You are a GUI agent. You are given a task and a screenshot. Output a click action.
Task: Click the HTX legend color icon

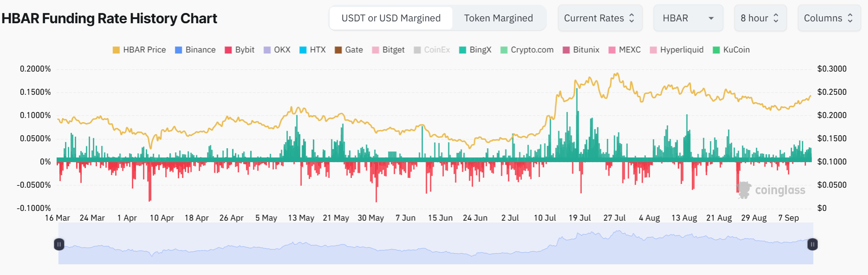tap(303, 50)
